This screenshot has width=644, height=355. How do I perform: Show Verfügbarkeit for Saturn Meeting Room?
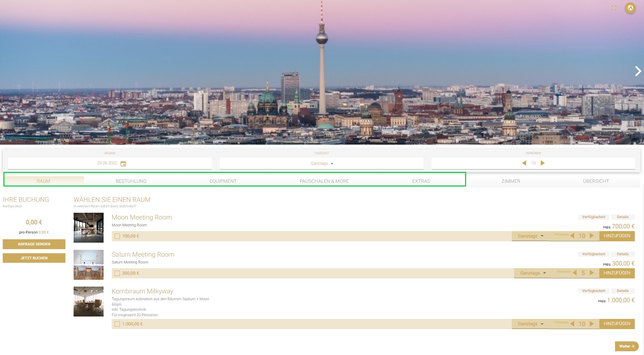594,254
